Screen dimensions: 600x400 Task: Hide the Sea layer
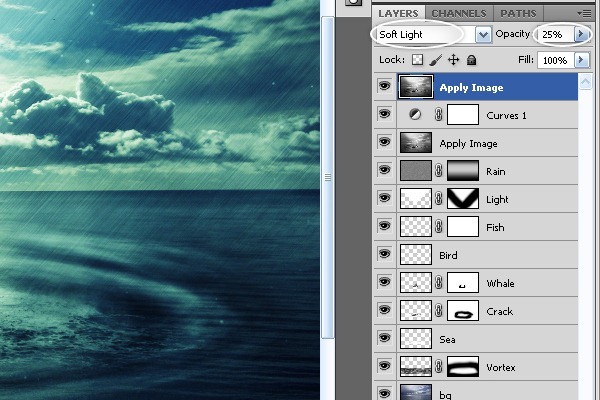tap(384, 340)
